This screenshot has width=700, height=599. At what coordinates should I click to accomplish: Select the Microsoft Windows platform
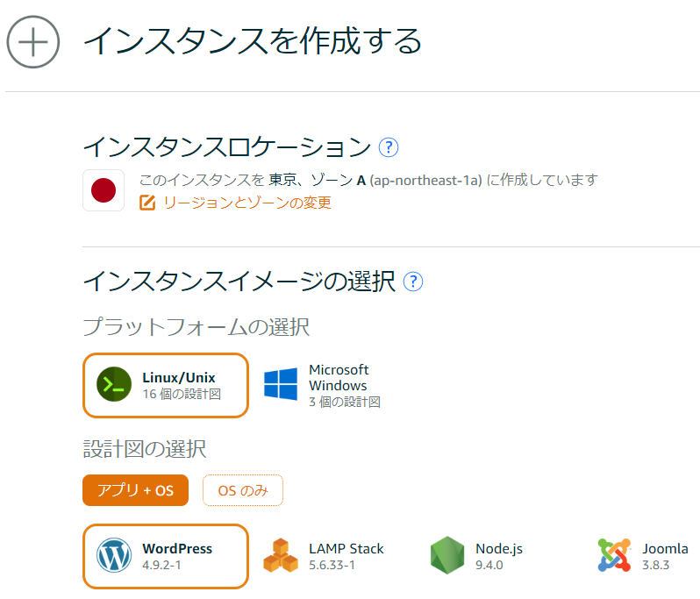(322, 386)
